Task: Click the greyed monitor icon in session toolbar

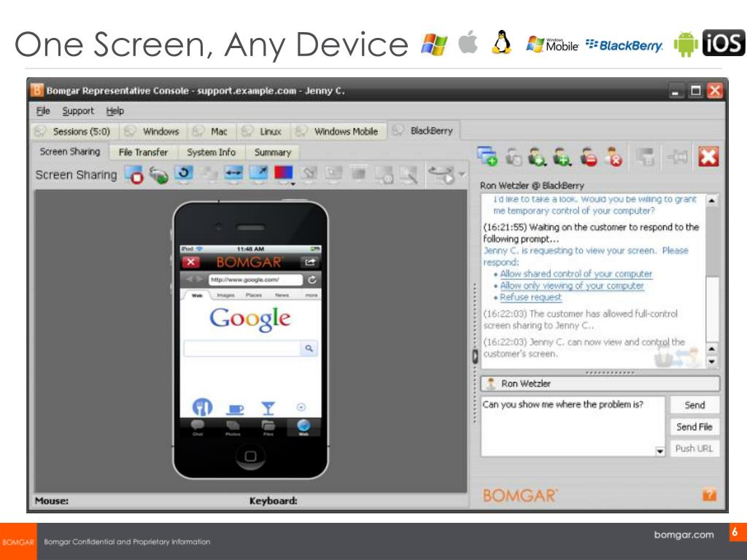Action: [x=645, y=156]
